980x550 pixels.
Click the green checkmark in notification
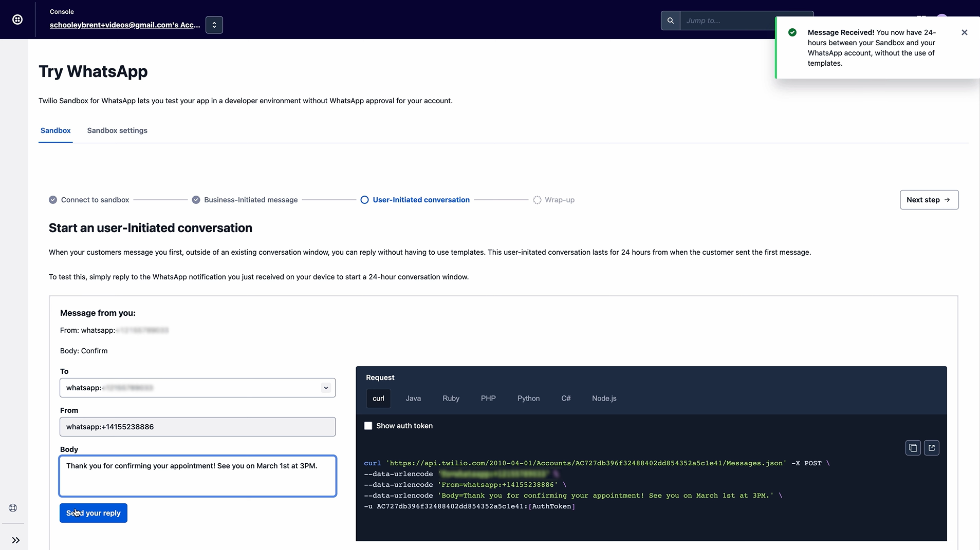click(792, 32)
